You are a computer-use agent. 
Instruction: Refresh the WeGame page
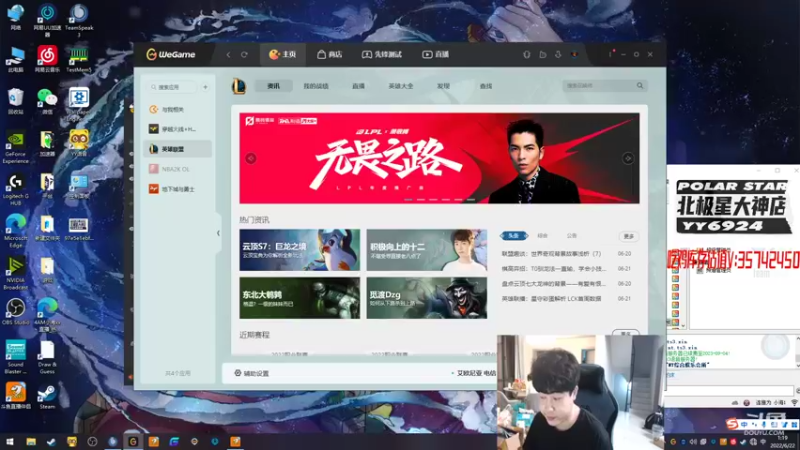pyautogui.click(x=244, y=55)
